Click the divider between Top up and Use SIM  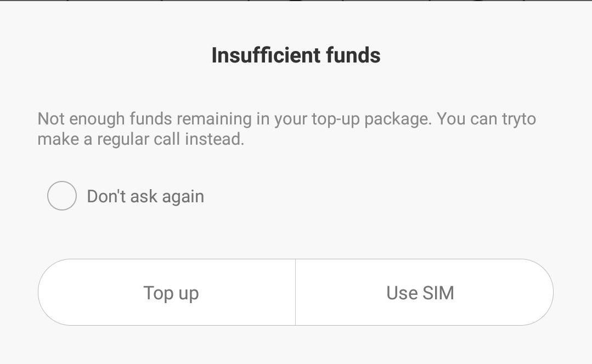[295, 292]
